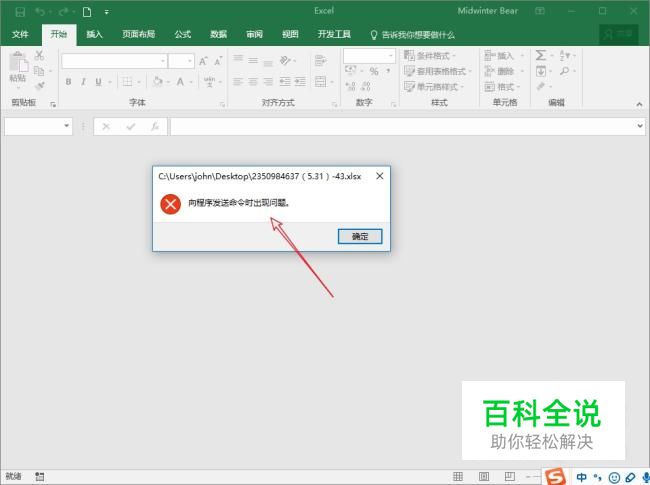Click the Sogou input method S icon
This screenshot has width=650, height=485.
pyautogui.click(x=555, y=477)
